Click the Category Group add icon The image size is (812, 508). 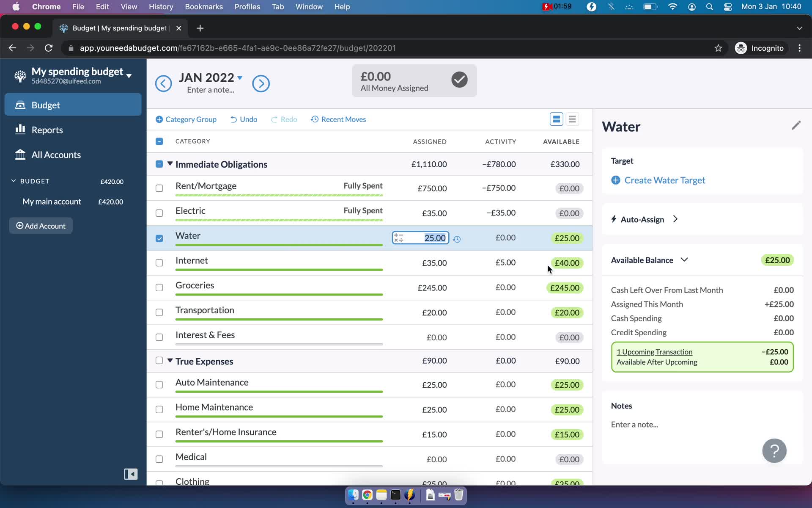click(159, 119)
